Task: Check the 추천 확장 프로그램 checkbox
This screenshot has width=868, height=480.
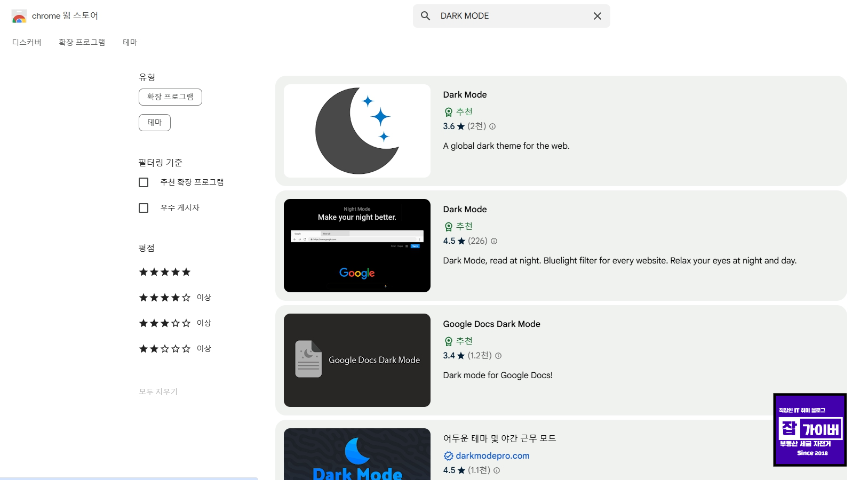Action: (x=144, y=182)
